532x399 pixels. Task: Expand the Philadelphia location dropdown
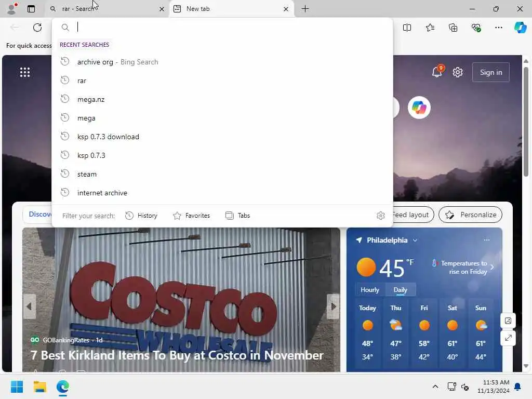(415, 240)
